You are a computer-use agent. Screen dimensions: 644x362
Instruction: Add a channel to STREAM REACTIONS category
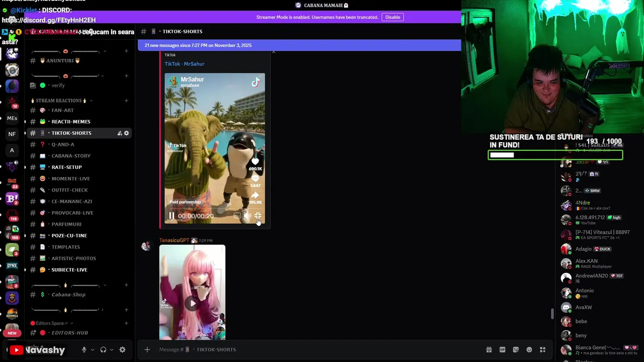126,101
